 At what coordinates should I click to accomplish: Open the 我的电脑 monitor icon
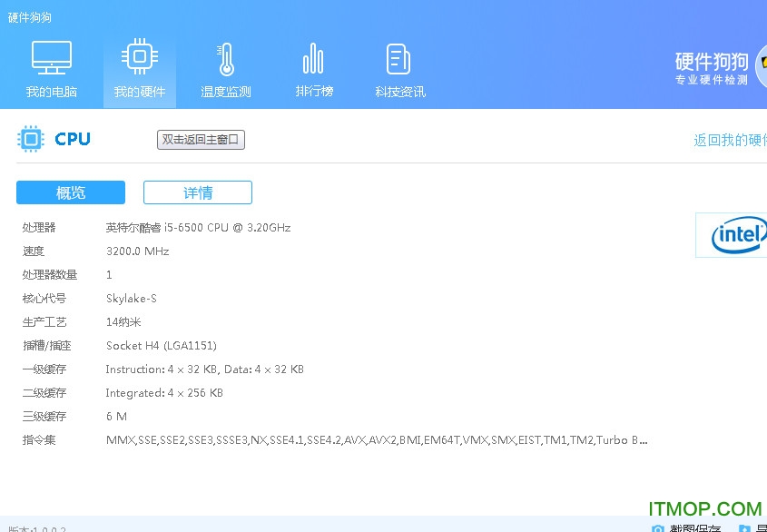(x=52, y=58)
